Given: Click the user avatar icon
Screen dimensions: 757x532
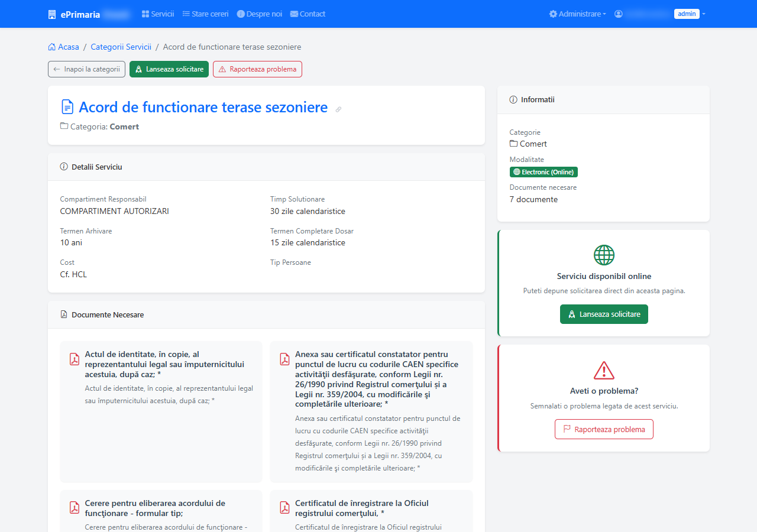Looking at the screenshot, I should (x=619, y=14).
